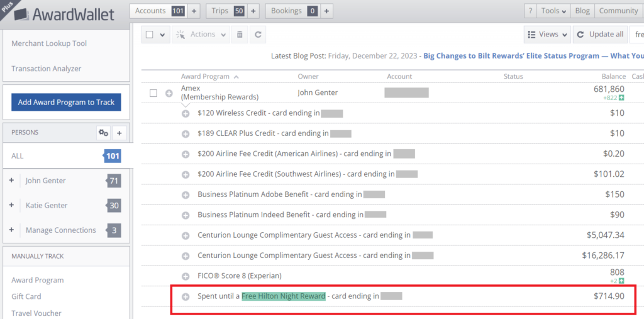Click the 681,860 Amex balance value
Image resolution: width=644 pixels, height=319 pixels.
(609, 89)
